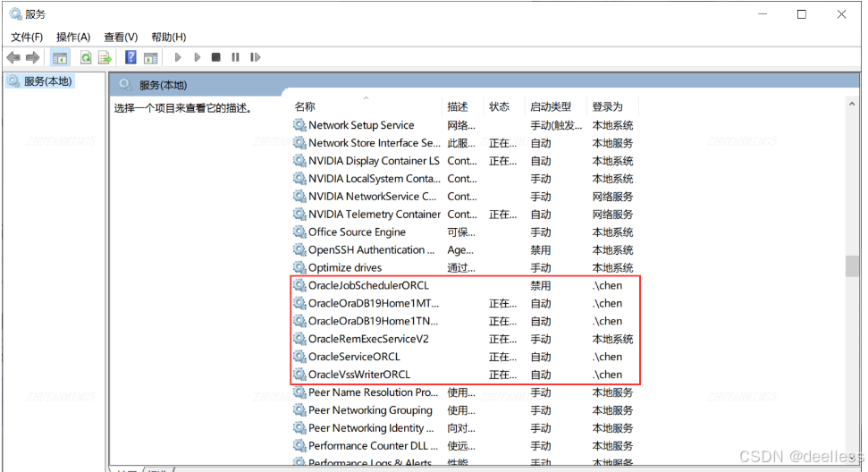Select the Peer Name Resolution Pro... service
The image size is (868, 472).
[373, 392]
